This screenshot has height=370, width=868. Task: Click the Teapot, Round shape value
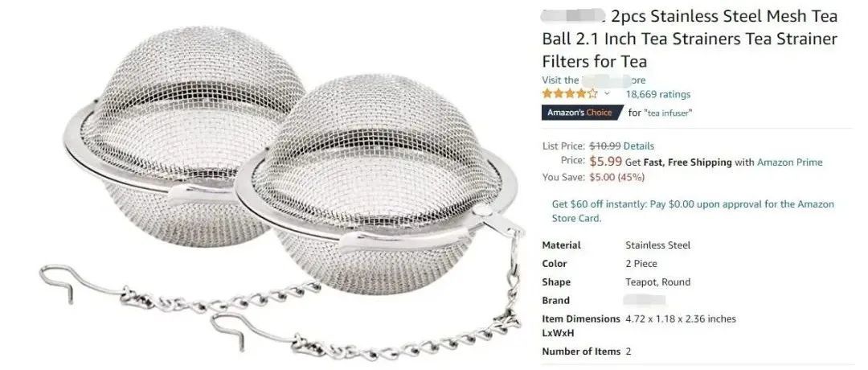(x=657, y=282)
